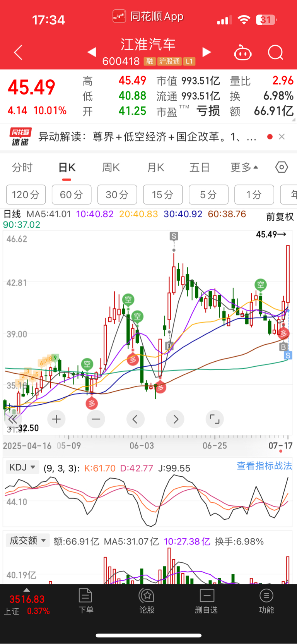Expand the 上证 index bar arrow
297x644 pixels.
point(27,590)
